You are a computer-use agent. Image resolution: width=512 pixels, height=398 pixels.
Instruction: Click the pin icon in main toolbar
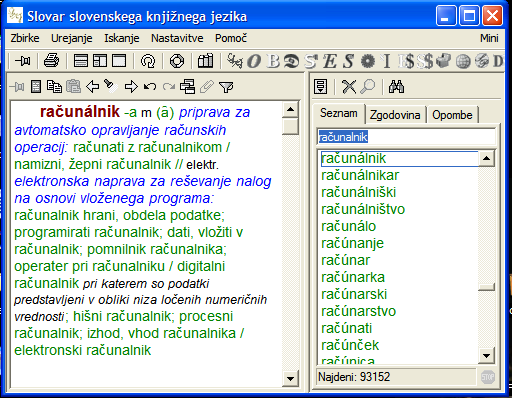tap(22, 61)
